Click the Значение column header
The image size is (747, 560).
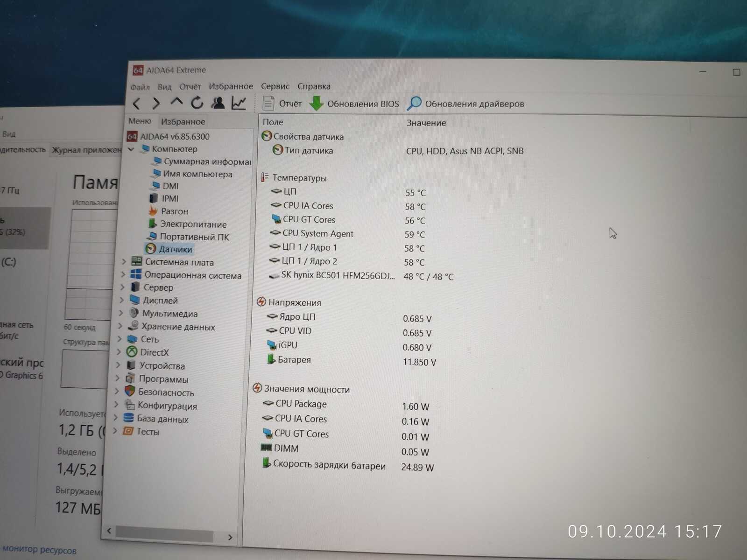click(427, 123)
